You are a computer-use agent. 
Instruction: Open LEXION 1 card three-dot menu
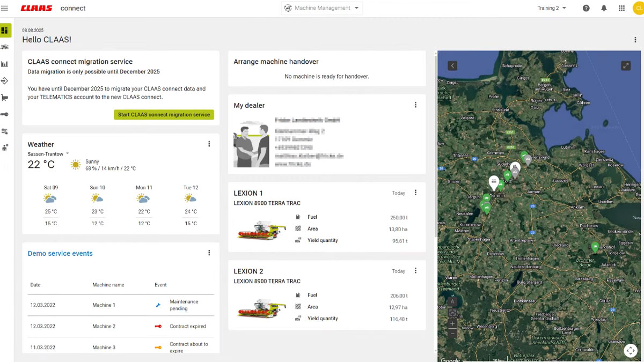415,193
